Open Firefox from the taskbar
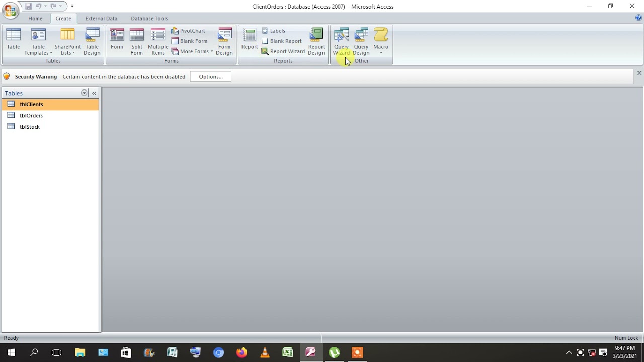 click(x=242, y=352)
